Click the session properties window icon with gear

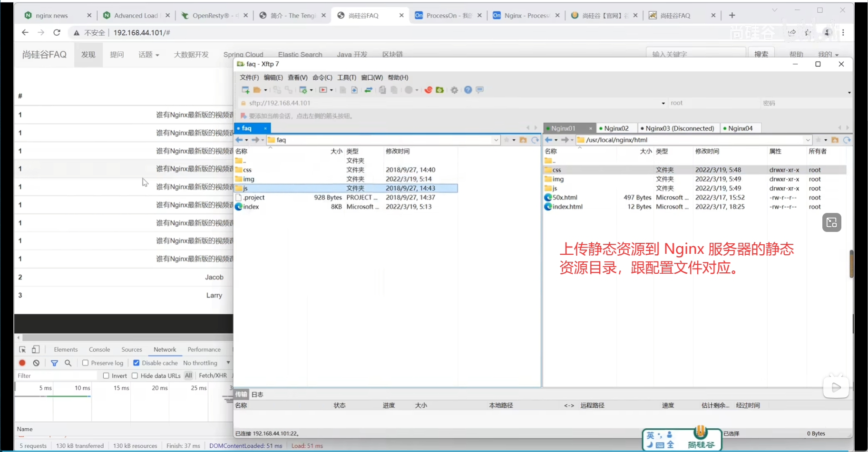pos(303,90)
